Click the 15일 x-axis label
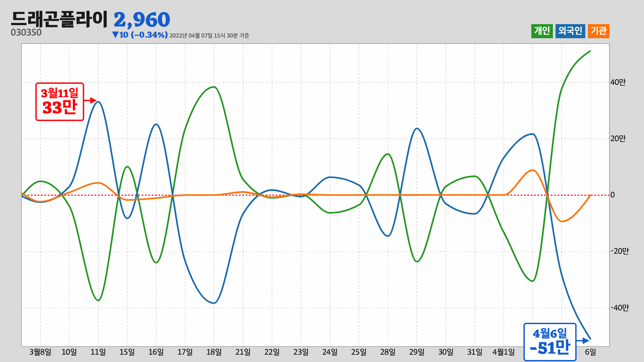Image resolution: width=644 pixels, height=362 pixels. coord(127,352)
